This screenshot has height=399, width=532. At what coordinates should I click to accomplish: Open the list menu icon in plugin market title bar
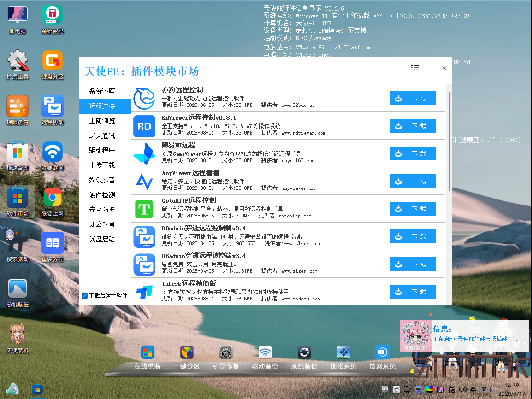coord(414,68)
